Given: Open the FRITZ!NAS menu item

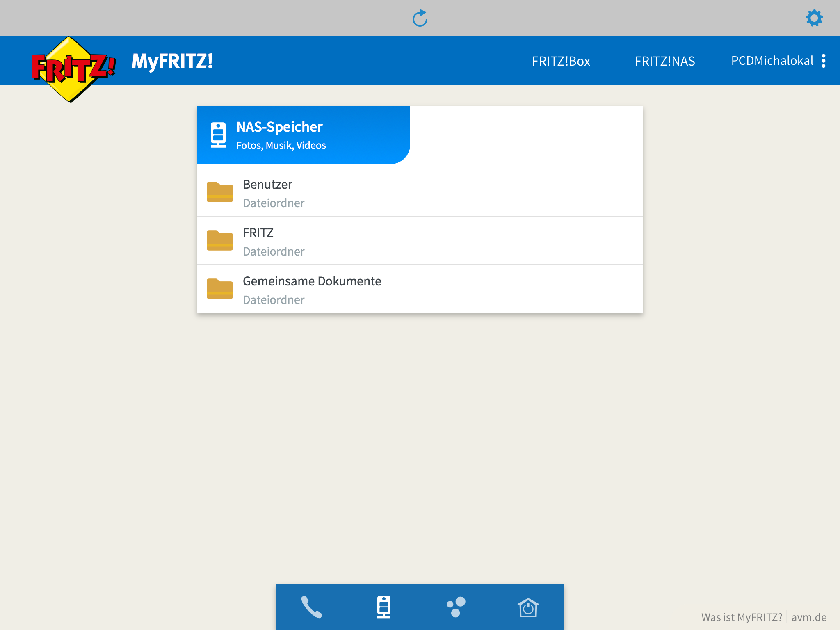Looking at the screenshot, I should [x=664, y=61].
